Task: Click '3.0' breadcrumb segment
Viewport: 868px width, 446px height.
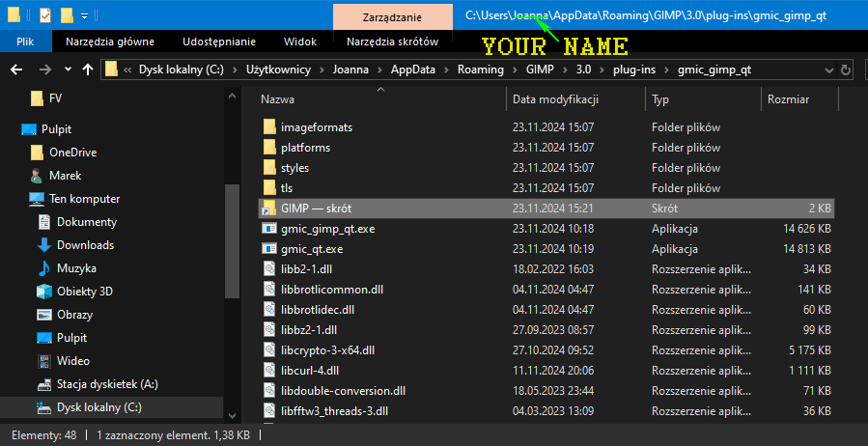Action: [583, 70]
